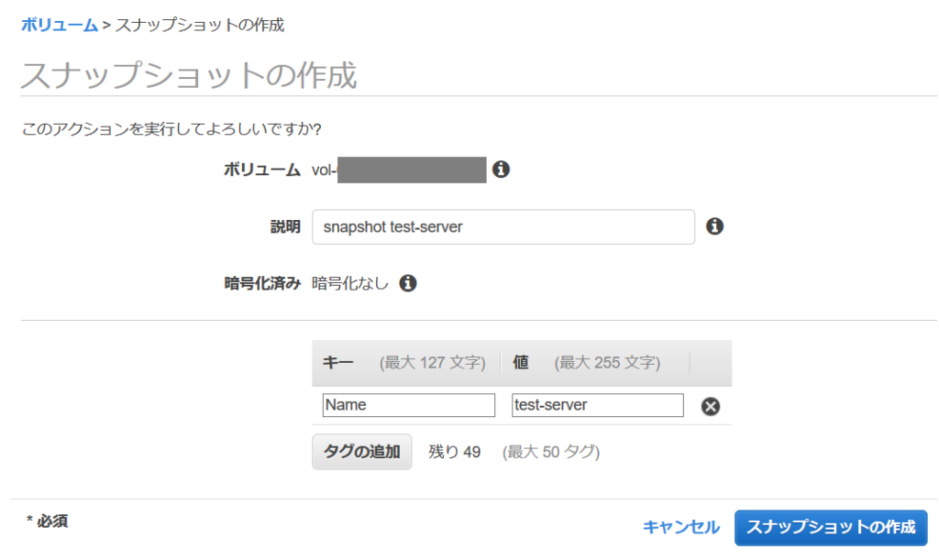939x560 pixels.
Task: Click the 値 field containing test-server
Action: point(598,405)
